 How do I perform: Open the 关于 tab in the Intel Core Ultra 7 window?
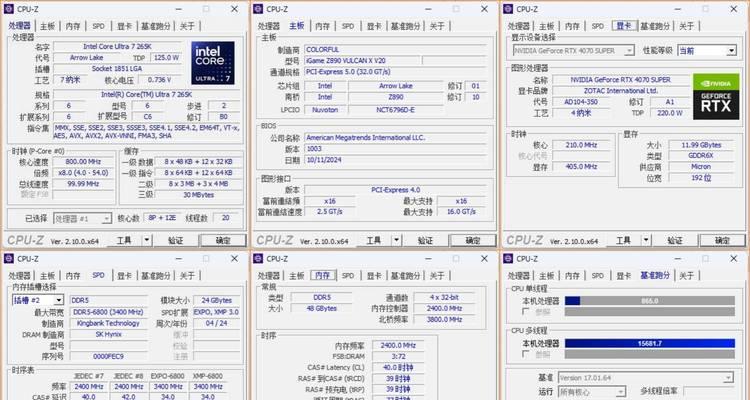[187, 26]
